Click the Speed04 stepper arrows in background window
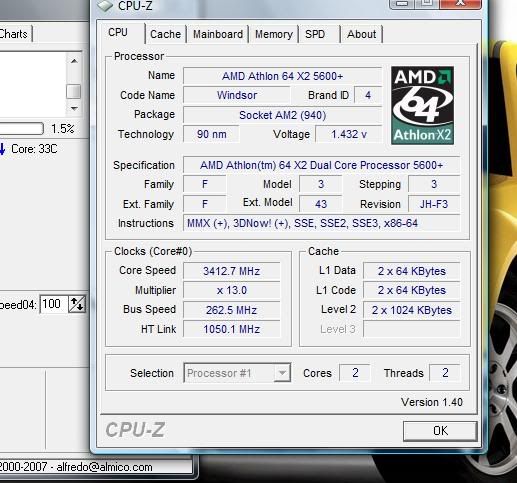 [77, 304]
